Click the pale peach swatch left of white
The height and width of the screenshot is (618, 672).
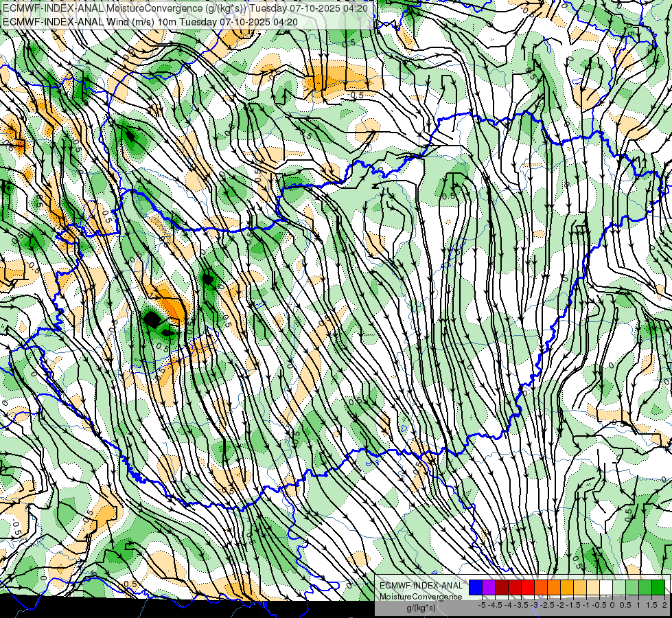(x=593, y=587)
